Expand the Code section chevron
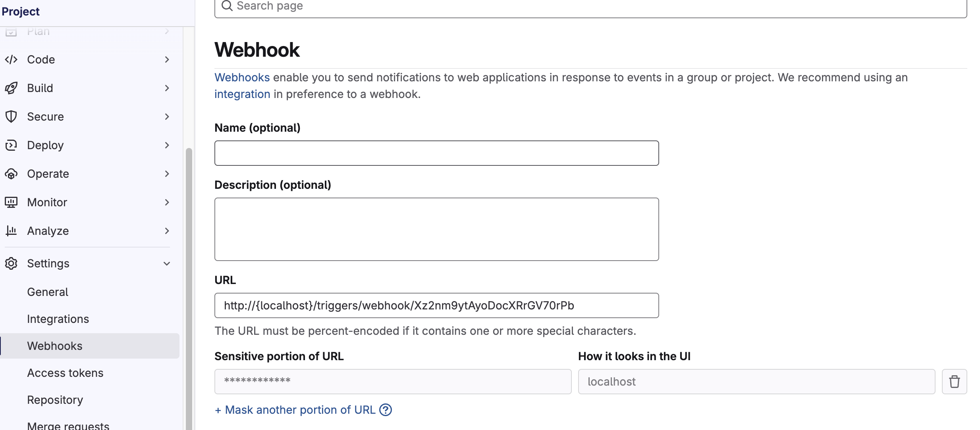Viewport: 980px width, 430px height. (167, 60)
